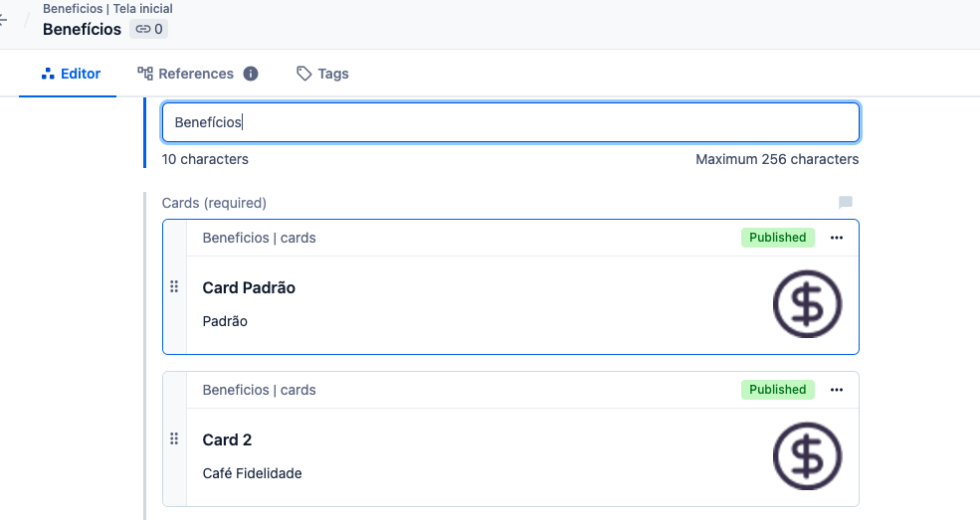The width and height of the screenshot is (980, 520).
Task: Open the References tab
Action: 186,74
